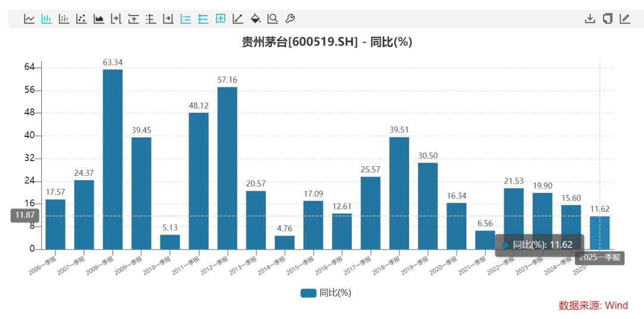Viewport: 644px width, 319px height.
Task: Open the wrench settings tool
Action: pos(290,18)
